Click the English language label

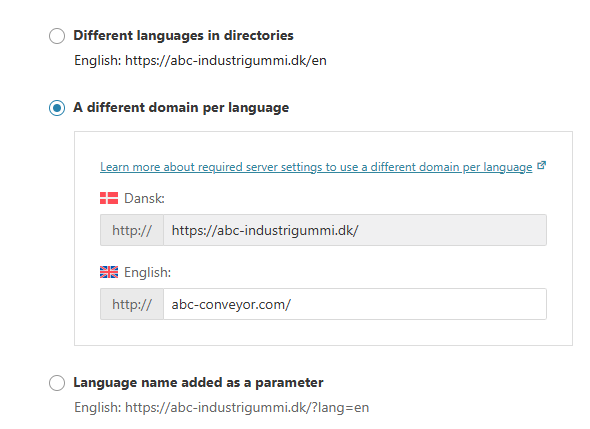point(148,272)
